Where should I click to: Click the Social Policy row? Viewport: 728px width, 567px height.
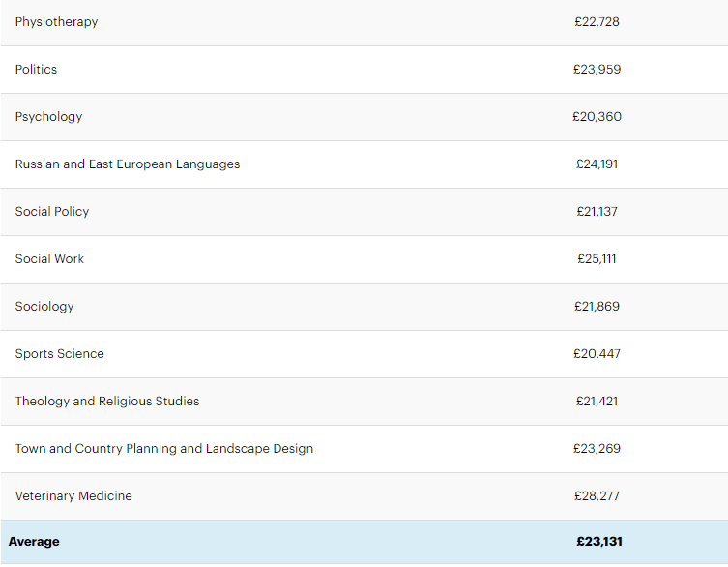52,211
